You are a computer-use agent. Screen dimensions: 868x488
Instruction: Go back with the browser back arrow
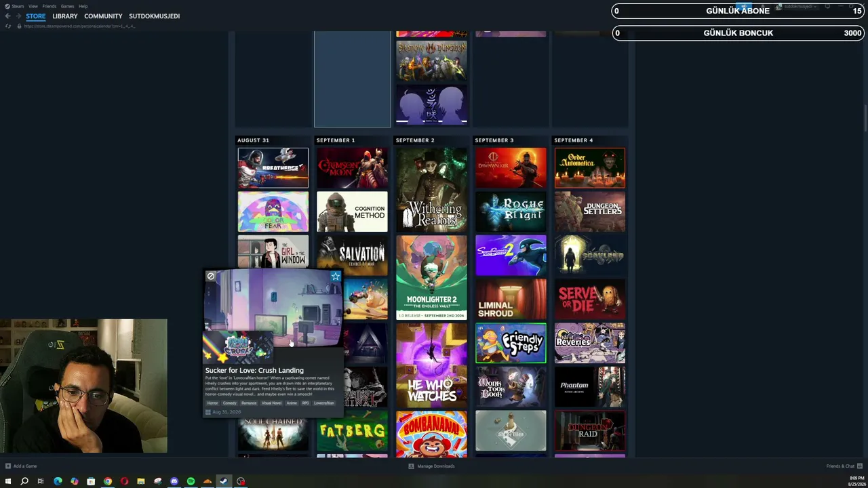7,16
